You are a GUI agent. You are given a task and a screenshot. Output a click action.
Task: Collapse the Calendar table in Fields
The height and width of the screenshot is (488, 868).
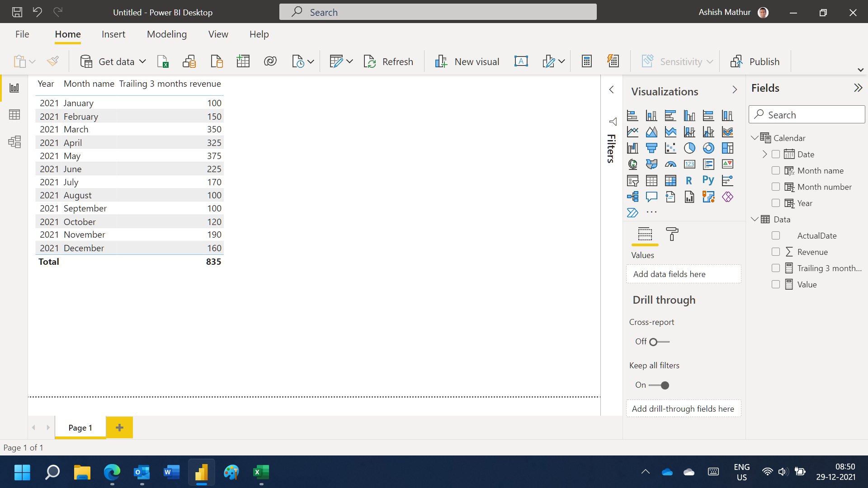755,138
